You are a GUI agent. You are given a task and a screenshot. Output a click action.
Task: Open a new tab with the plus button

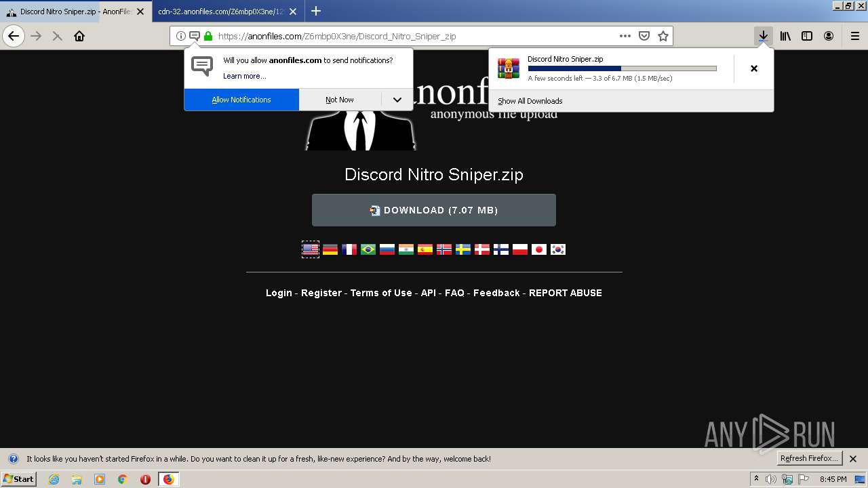316,11
